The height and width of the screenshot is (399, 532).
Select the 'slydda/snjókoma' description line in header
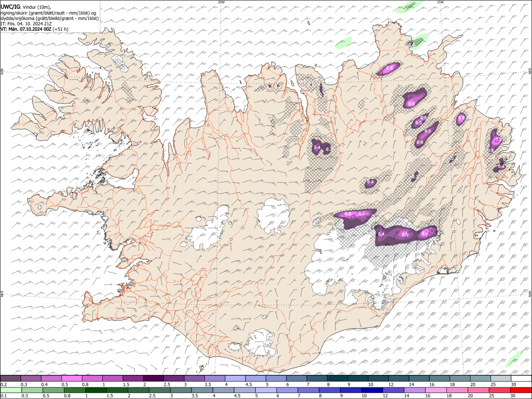pyautogui.click(x=49, y=18)
